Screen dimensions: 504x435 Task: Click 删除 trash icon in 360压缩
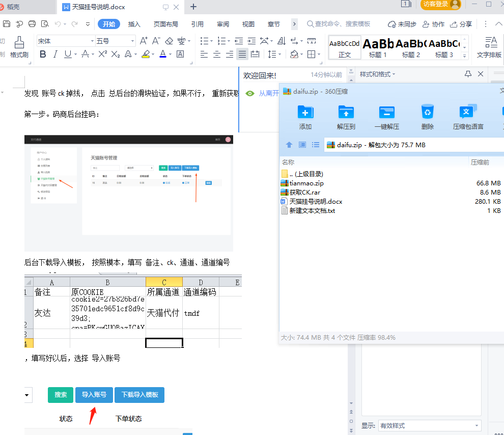(428, 117)
